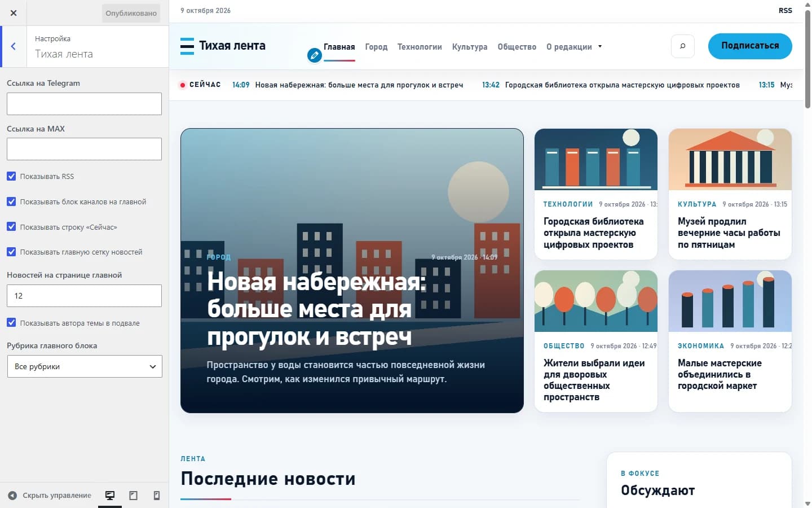This screenshot has width=812, height=508.
Task: Click inside Ссылка на MAX field
Action: click(84, 149)
